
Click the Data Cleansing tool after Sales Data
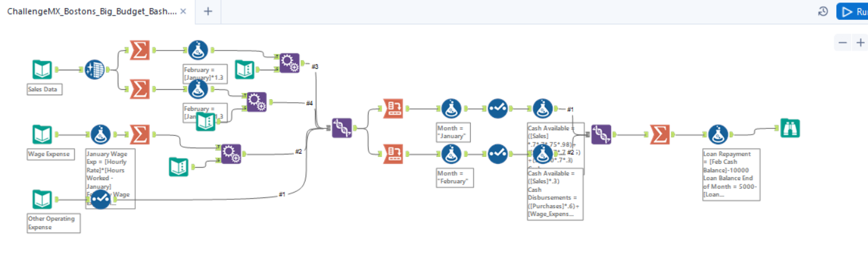point(94,70)
